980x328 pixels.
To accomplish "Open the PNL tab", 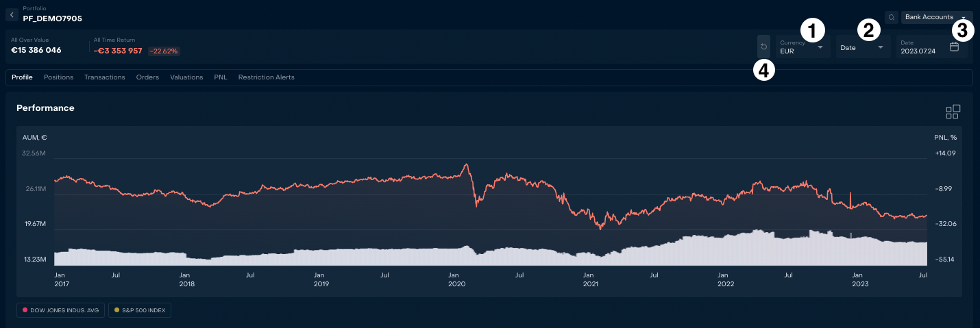I will tap(220, 77).
